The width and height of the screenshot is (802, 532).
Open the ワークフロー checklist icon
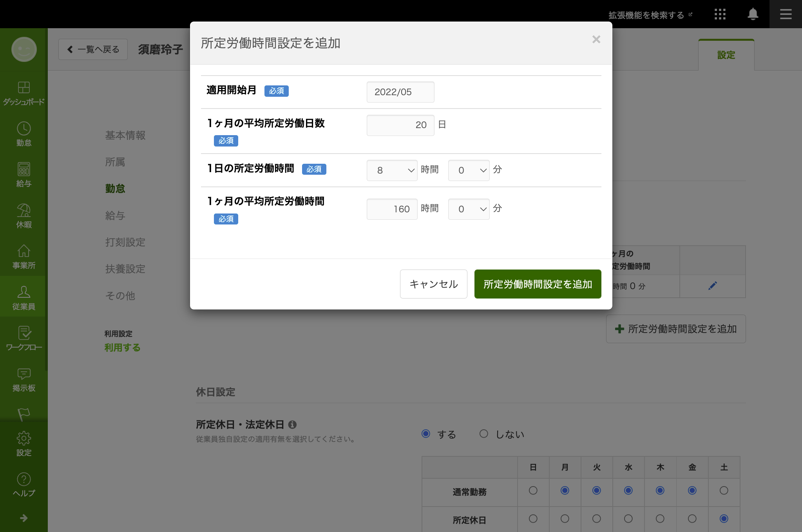click(24, 338)
